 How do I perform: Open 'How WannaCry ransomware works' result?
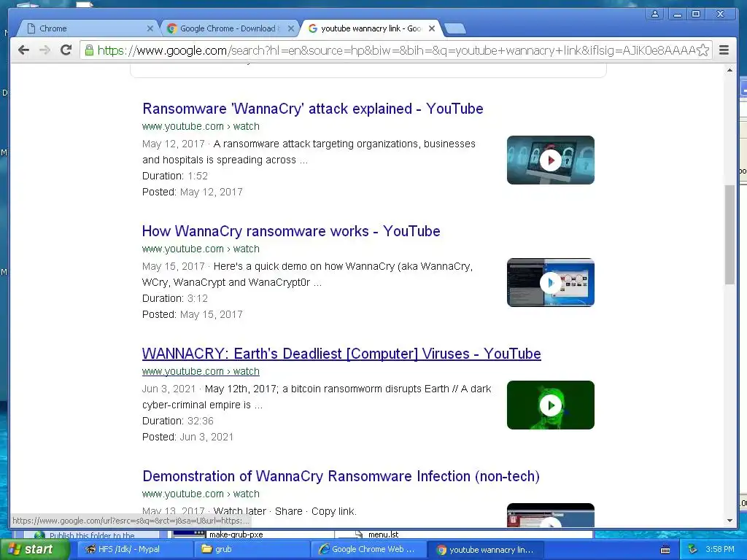click(291, 231)
